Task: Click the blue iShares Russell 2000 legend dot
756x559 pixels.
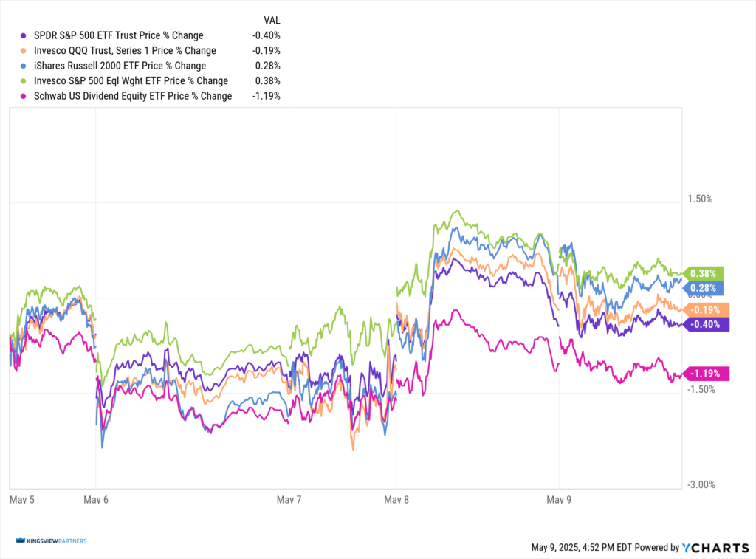Action: (x=25, y=66)
